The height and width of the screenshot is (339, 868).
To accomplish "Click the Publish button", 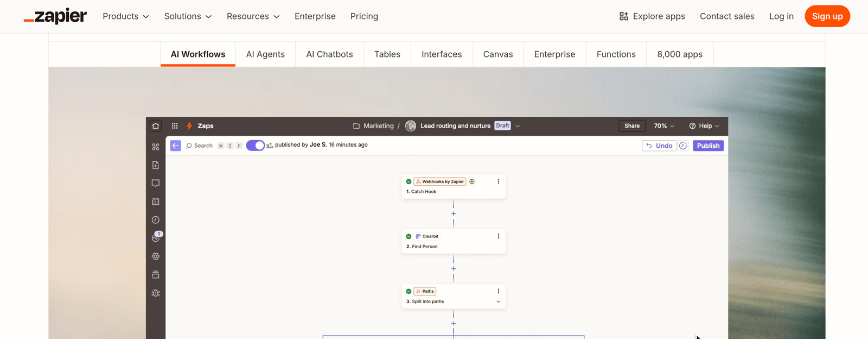I will 708,146.
